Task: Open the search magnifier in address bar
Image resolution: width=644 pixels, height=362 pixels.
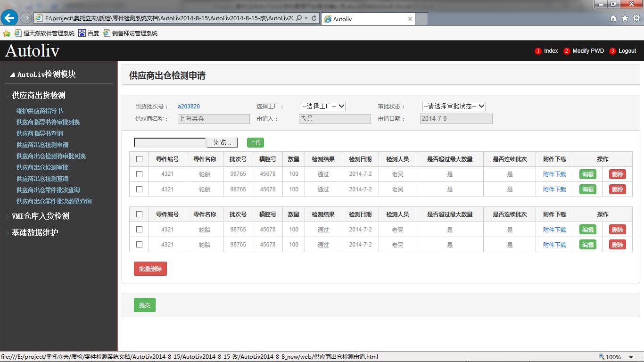Action: click(x=299, y=18)
